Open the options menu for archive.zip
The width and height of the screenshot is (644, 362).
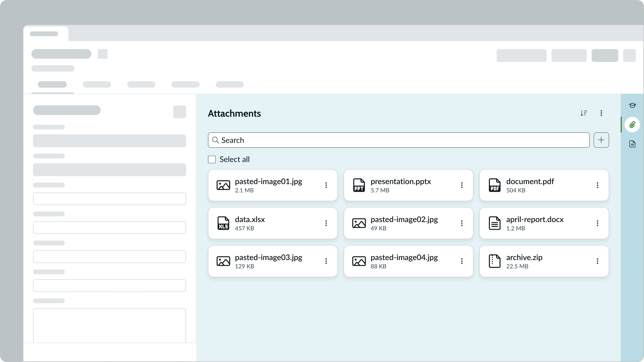(598, 261)
